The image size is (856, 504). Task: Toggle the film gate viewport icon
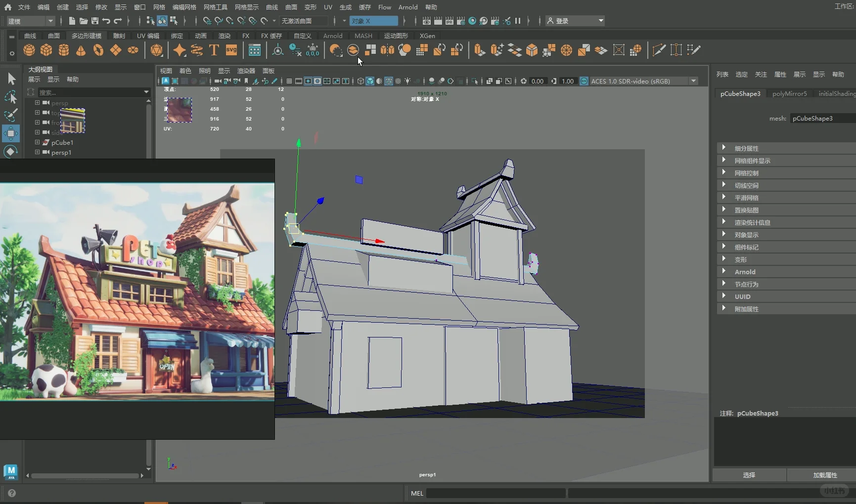299,81
